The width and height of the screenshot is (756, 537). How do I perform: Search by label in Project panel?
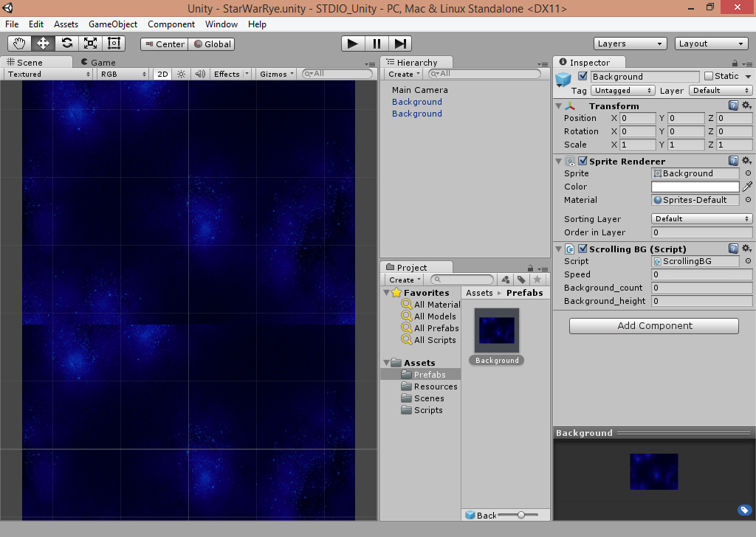click(521, 280)
